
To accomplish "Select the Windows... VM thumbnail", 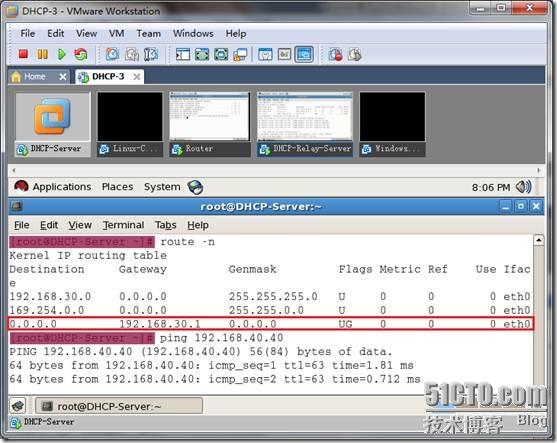I will (392, 124).
